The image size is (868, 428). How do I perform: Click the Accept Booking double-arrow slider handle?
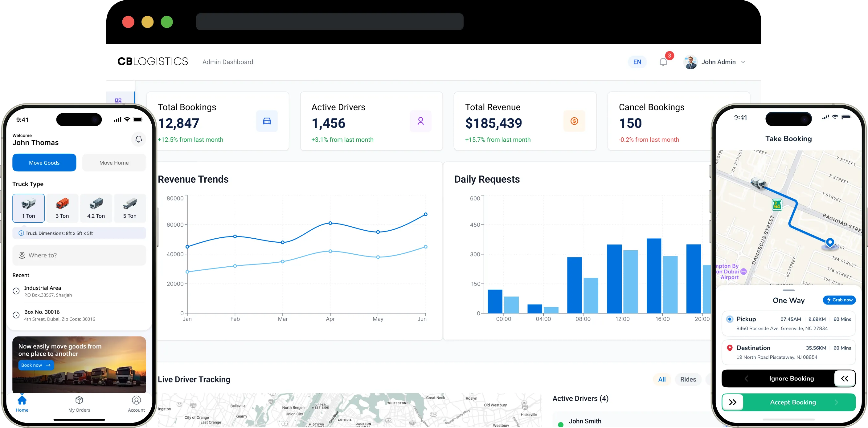tap(733, 402)
